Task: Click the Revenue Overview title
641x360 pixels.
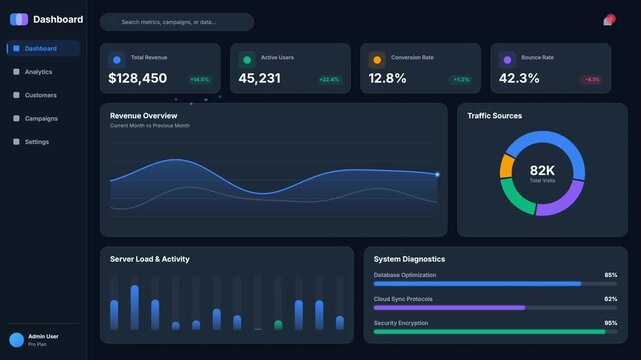Action: [143, 116]
